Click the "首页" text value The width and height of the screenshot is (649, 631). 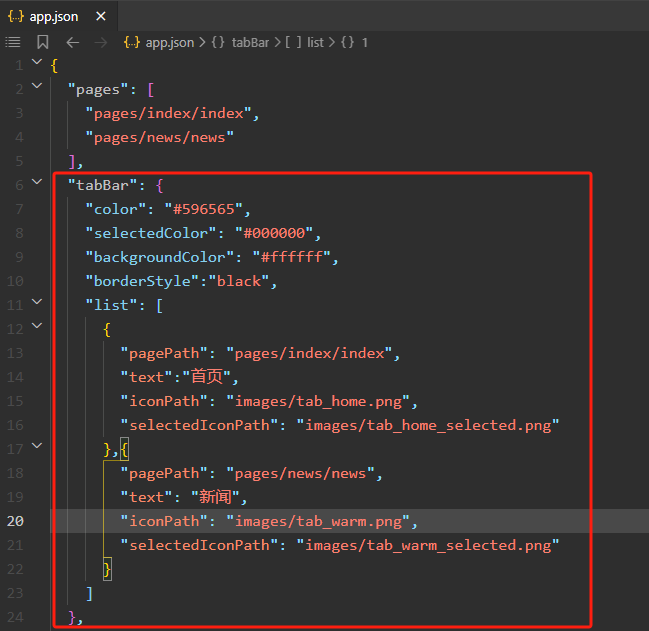[207, 377]
